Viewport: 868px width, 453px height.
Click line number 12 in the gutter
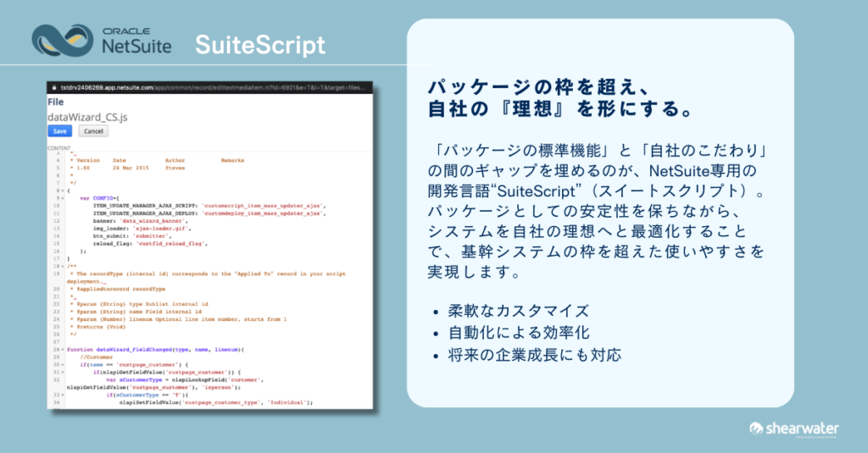tap(54, 221)
